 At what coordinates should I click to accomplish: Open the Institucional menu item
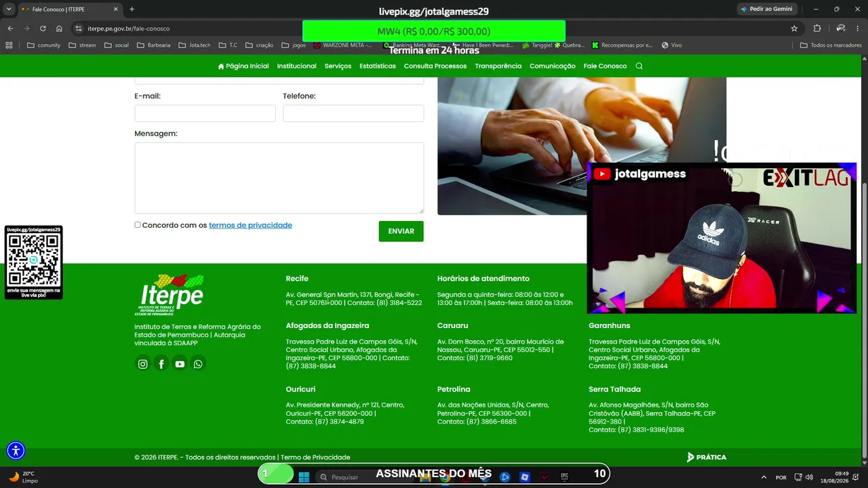point(297,66)
